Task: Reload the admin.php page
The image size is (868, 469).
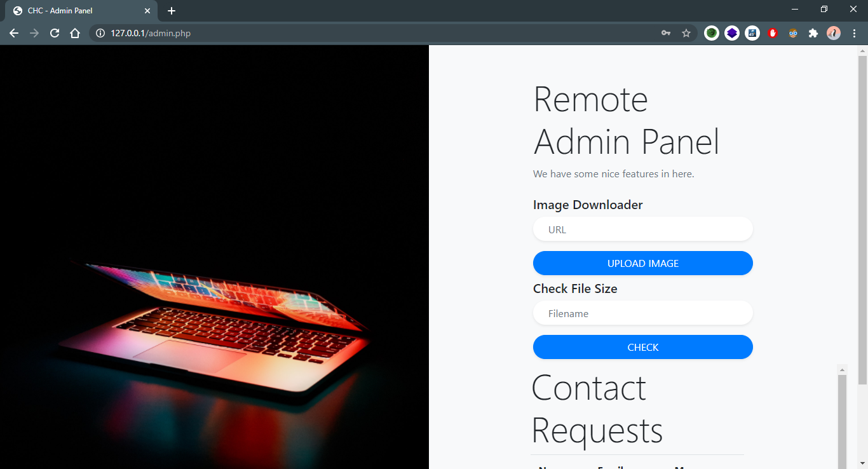Action: pyautogui.click(x=55, y=33)
